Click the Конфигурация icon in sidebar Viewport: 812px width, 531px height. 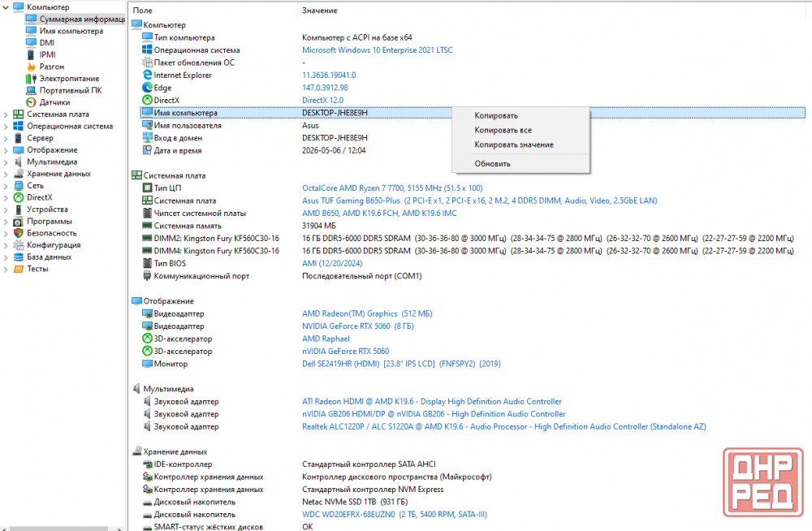tap(19, 245)
